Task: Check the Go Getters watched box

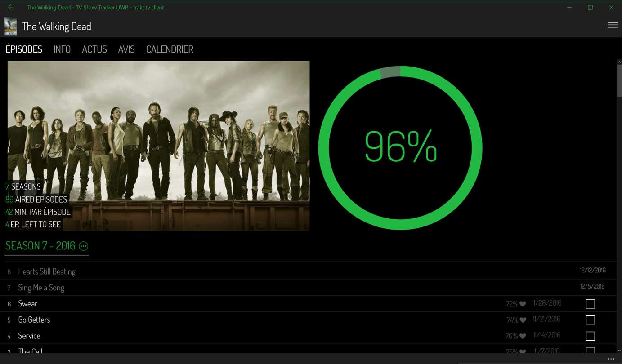Action: pyautogui.click(x=591, y=320)
